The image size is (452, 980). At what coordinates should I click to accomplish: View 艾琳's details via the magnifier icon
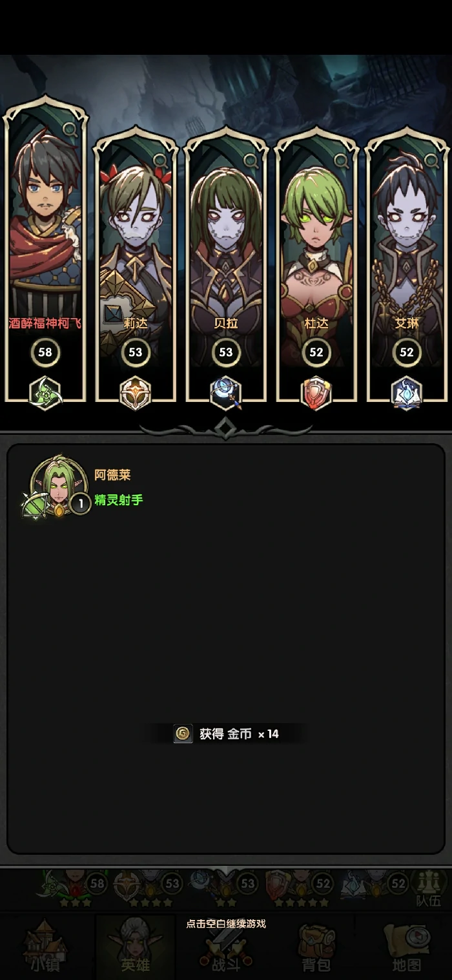pos(431,160)
